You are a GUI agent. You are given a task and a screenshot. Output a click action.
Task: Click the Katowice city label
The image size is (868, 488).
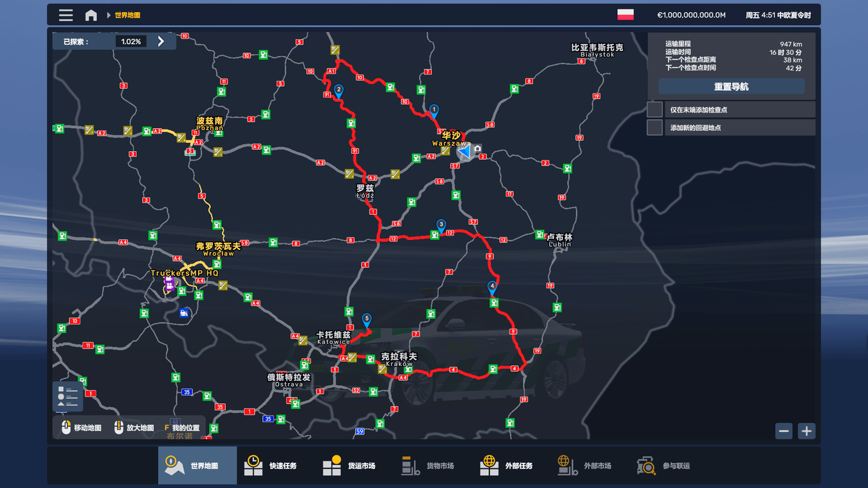point(334,338)
